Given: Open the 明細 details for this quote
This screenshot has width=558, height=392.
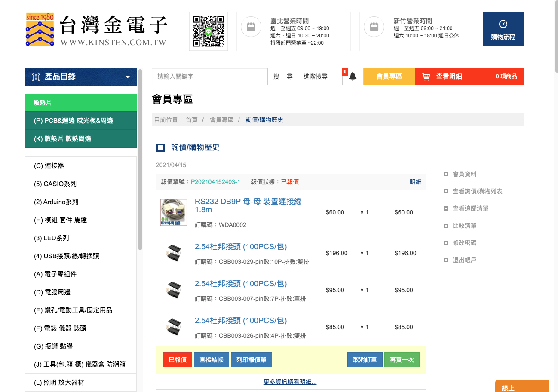Looking at the screenshot, I should pos(415,182).
